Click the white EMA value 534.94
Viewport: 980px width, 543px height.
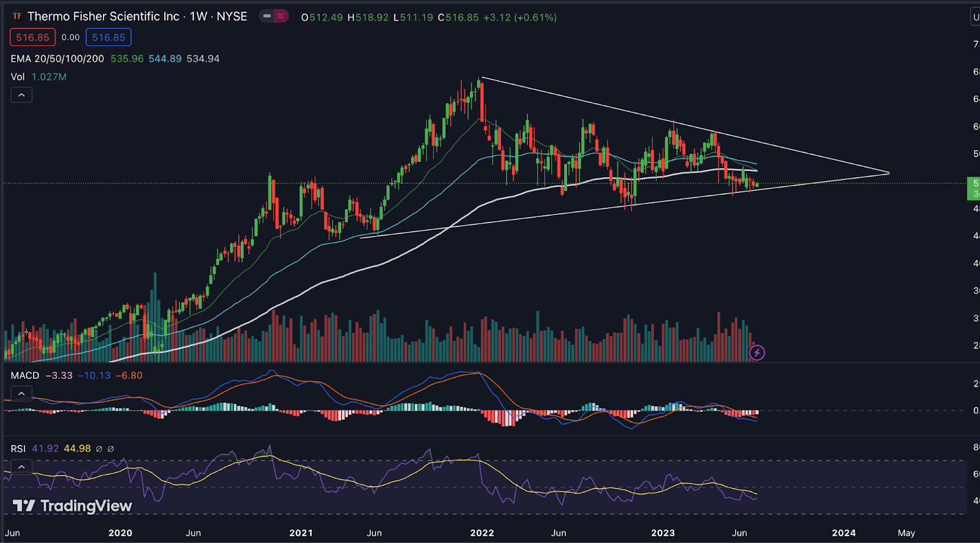pos(203,59)
